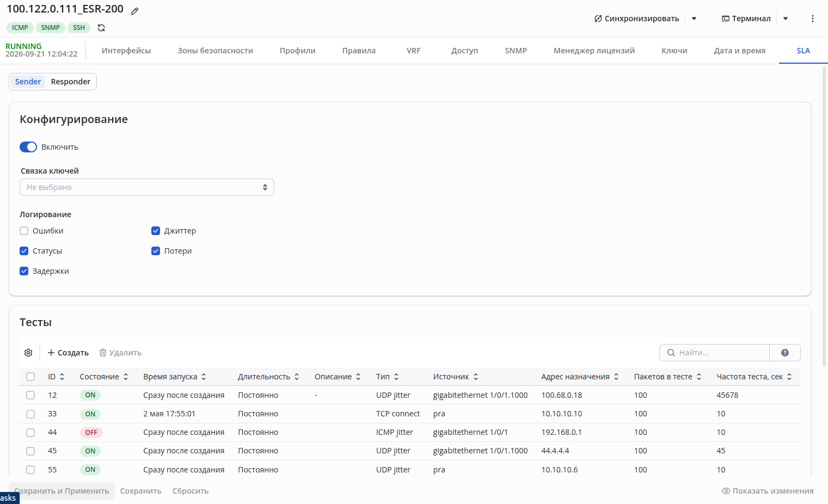Image resolution: width=828 pixels, height=504 pixels.
Task: Select the checkbox for test row 44
Action: (30, 433)
